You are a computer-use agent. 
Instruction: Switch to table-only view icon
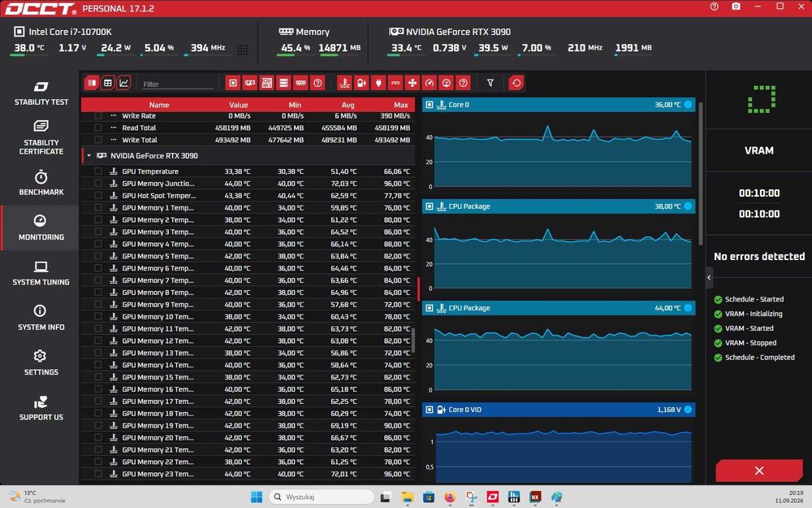pos(108,83)
